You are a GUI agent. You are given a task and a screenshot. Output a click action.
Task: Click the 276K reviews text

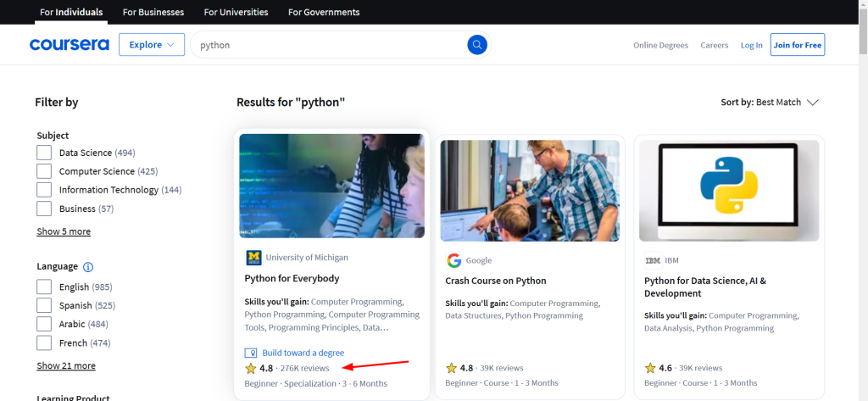tap(304, 368)
